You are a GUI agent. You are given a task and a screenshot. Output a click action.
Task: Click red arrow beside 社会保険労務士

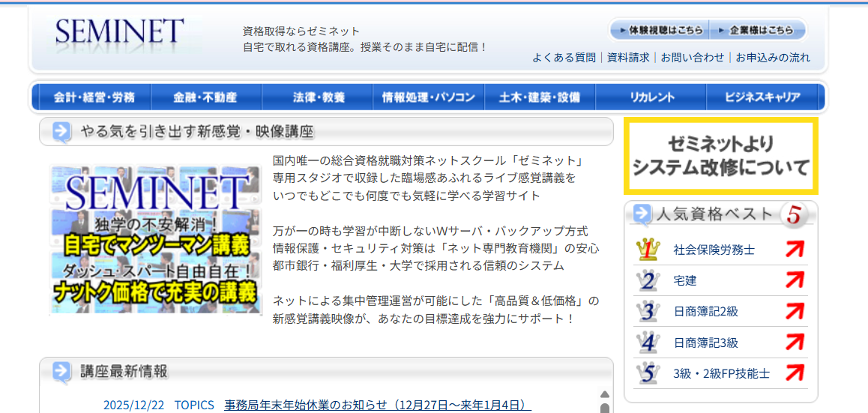[794, 250]
